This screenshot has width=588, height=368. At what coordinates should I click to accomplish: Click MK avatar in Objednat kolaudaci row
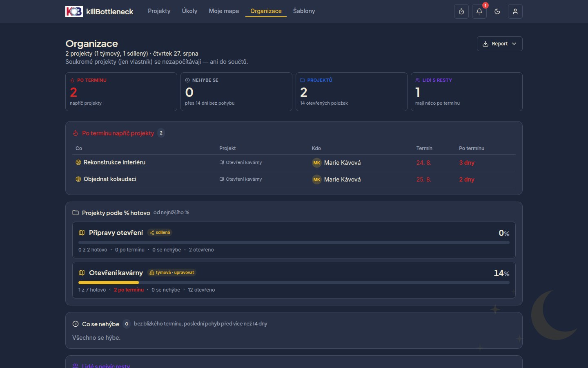tap(317, 180)
